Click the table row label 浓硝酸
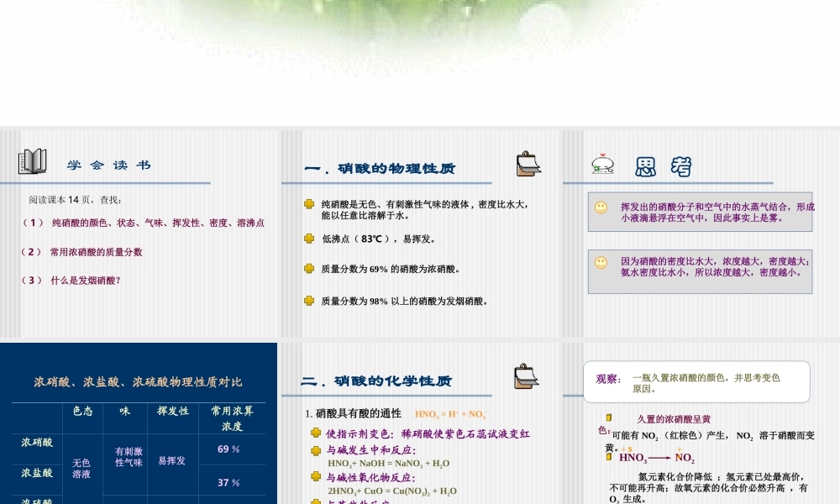 pos(37,443)
